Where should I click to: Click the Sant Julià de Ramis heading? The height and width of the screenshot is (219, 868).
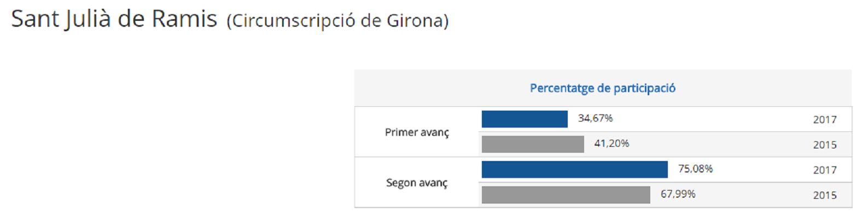[114, 19]
